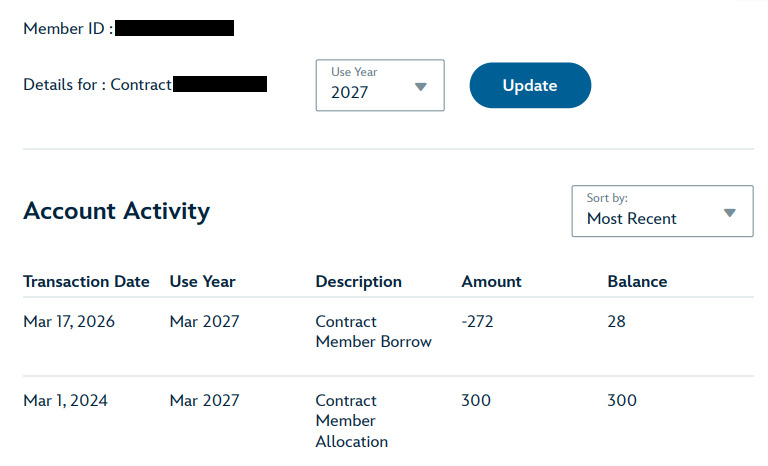Select the 2027 value in Use Year
Image resolution: width=768 pixels, height=466 pixels.
349,92
